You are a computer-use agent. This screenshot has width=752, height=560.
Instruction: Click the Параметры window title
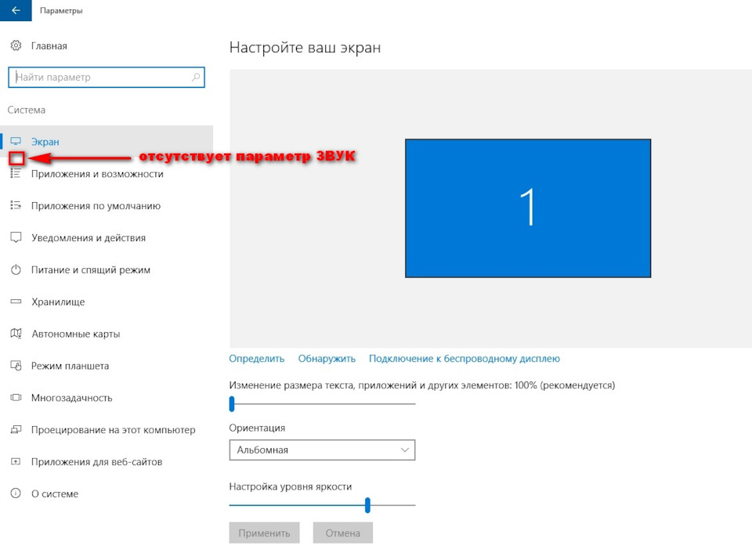pos(61,10)
